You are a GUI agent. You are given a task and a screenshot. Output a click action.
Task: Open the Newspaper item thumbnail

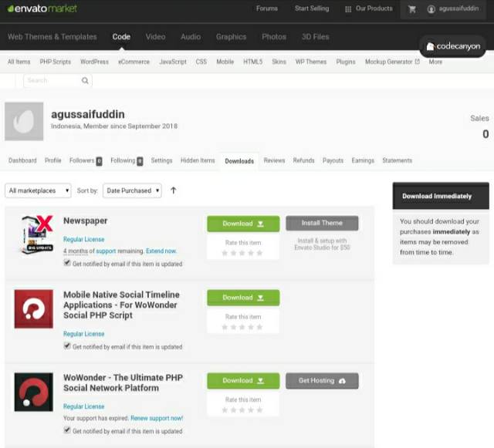click(x=37, y=234)
